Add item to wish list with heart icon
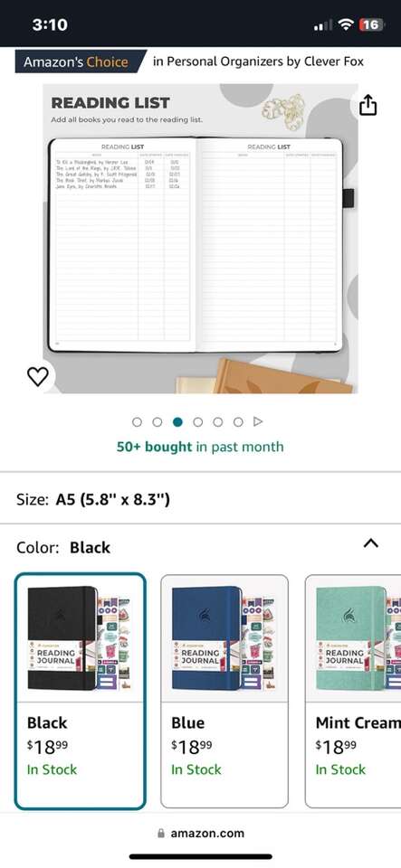Viewport: 401px width, 868px height. (x=38, y=376)
